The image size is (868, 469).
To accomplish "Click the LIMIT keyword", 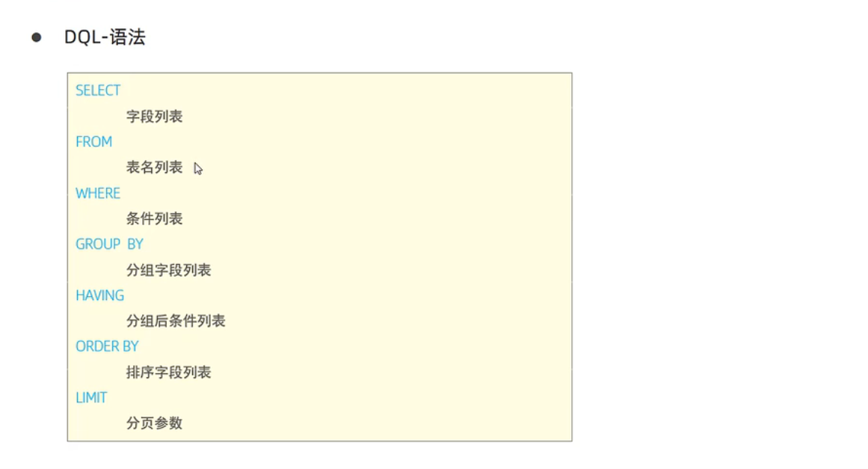I will pyautogui.click(x=91, y=398).
